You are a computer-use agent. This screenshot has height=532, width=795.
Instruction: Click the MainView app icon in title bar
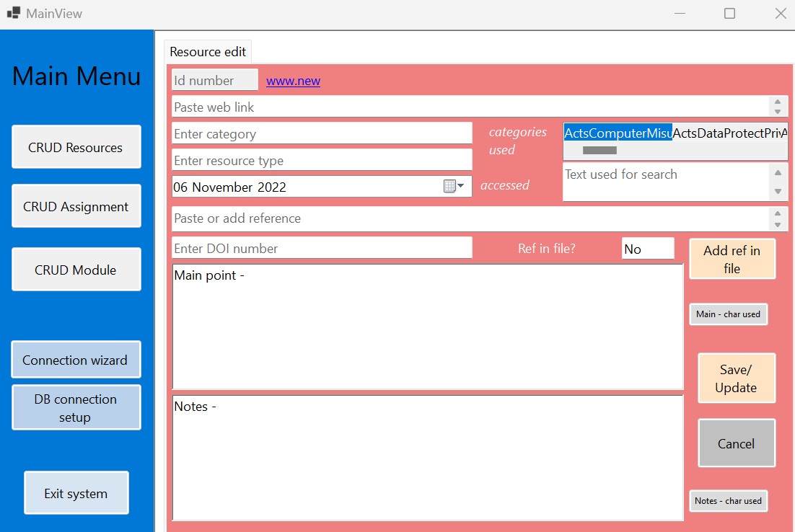click(x=14, y=13)
